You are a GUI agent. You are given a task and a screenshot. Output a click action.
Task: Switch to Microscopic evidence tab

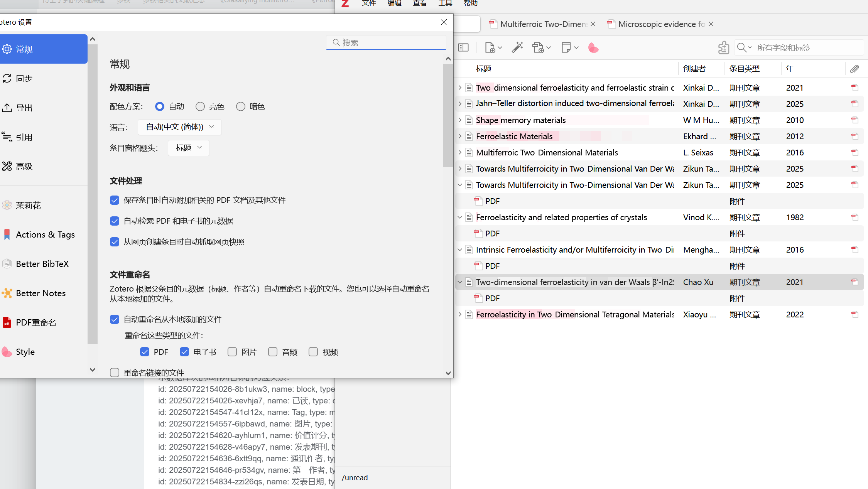click(x=661, y=24)
